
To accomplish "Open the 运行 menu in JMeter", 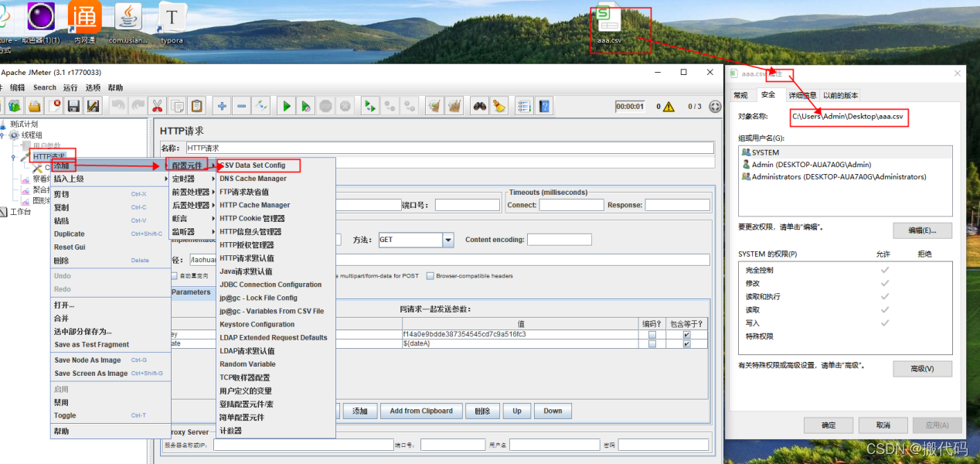I will pyautogui.click(x=70, y=87).
